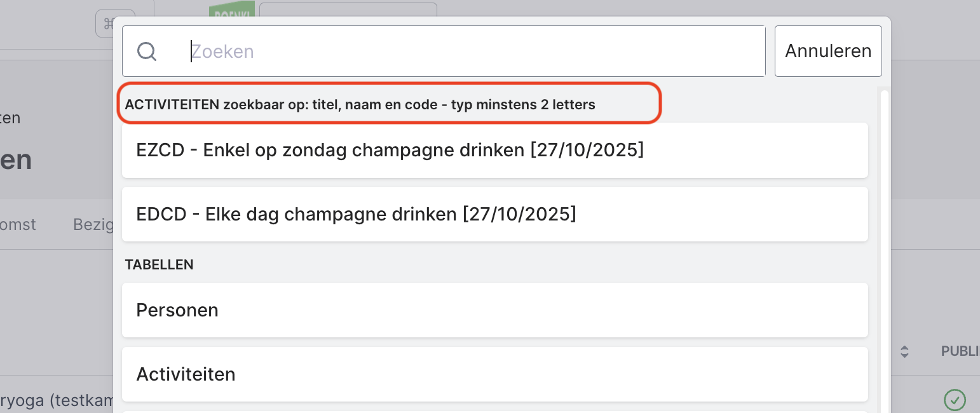Click the partially visible entry below Activiteiten

[494, 411]
